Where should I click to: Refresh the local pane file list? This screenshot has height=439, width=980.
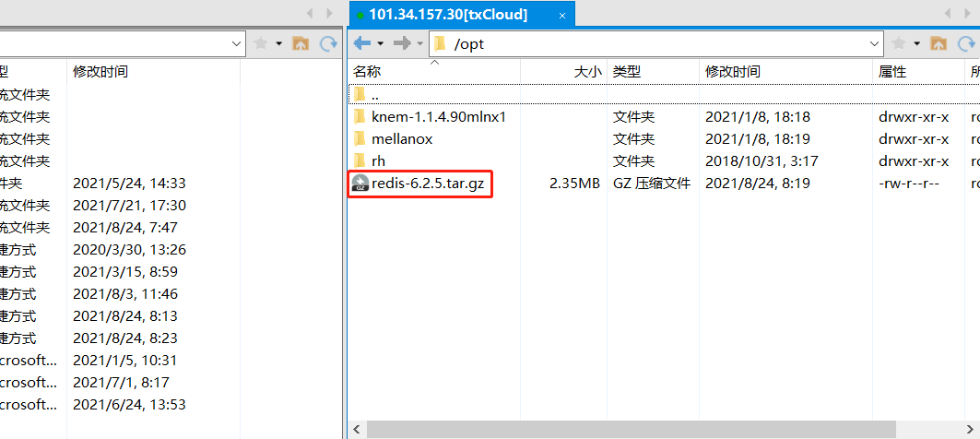(x=329, y=43)
